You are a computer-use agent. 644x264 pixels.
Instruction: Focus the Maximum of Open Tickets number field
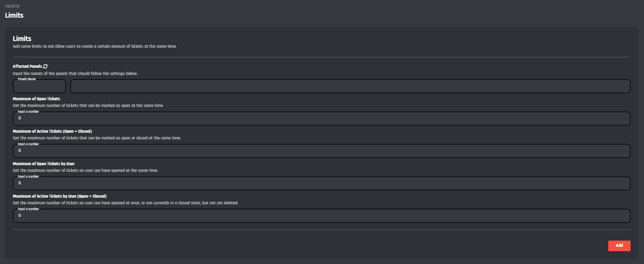tap(322, 118)
